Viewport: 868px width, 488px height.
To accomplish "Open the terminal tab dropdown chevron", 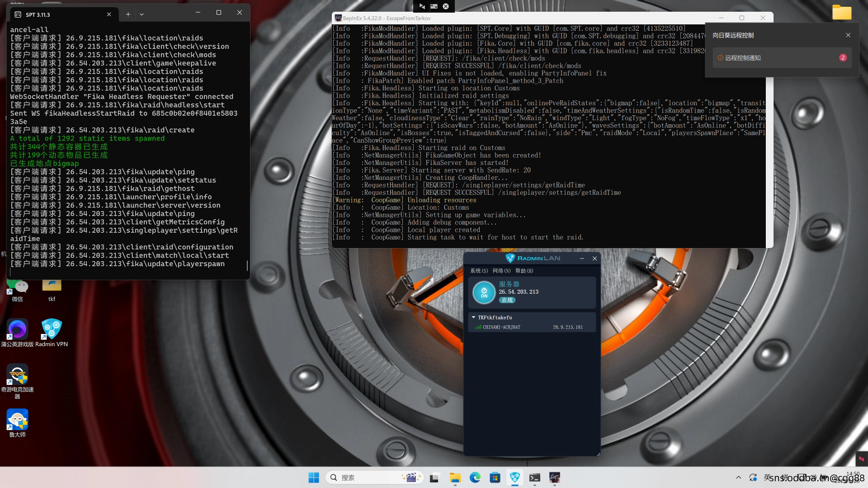I will pos(142,14).
